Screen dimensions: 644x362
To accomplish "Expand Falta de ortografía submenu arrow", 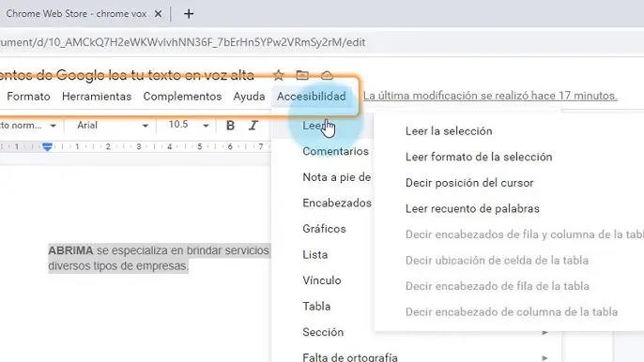I will click(545, 358).
